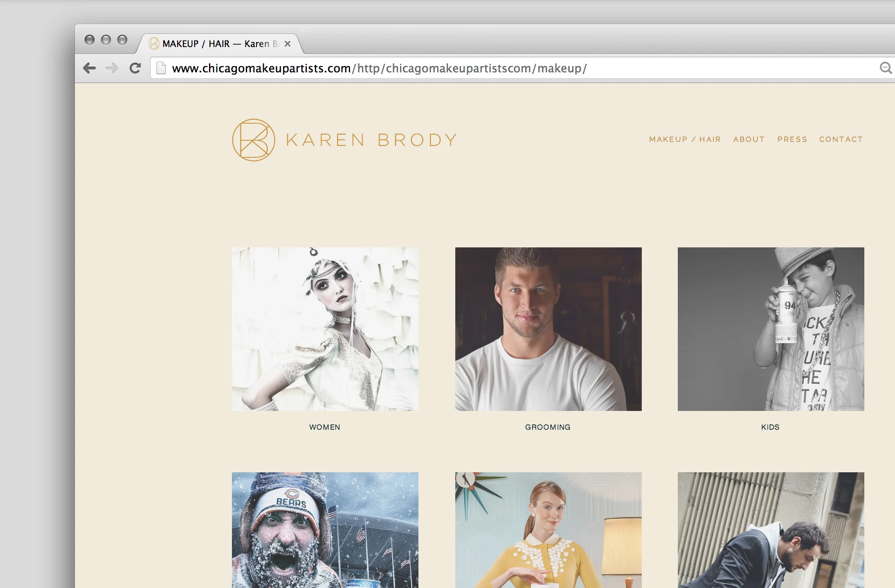Click the Karen Brody circular logo
The width and height of the screenshot is (895, 588).
coord(253,140)
